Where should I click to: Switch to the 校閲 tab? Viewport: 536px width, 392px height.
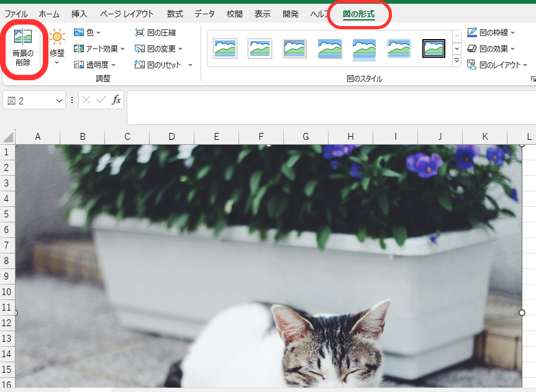click(x=235, y=14)
